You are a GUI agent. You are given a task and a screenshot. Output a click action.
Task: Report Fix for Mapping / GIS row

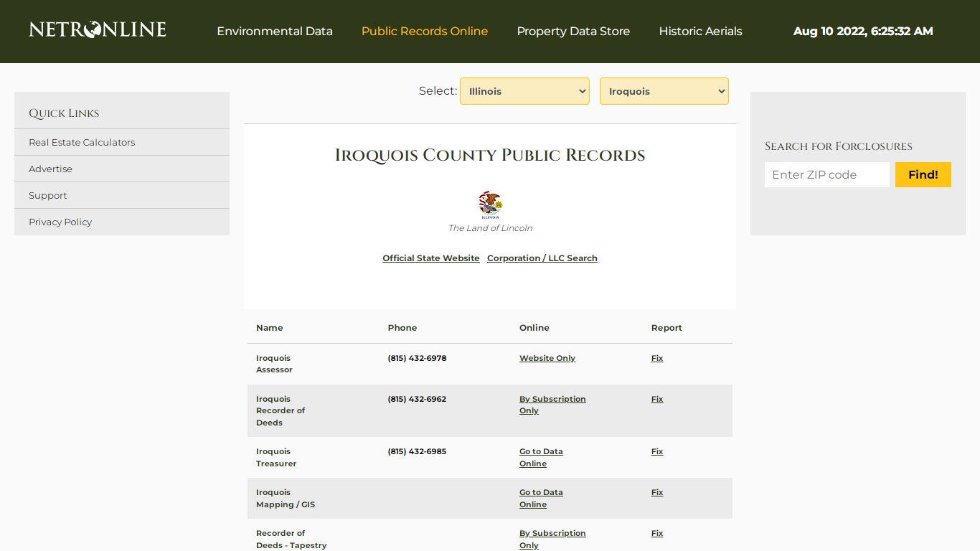click(x=657, y=492)
